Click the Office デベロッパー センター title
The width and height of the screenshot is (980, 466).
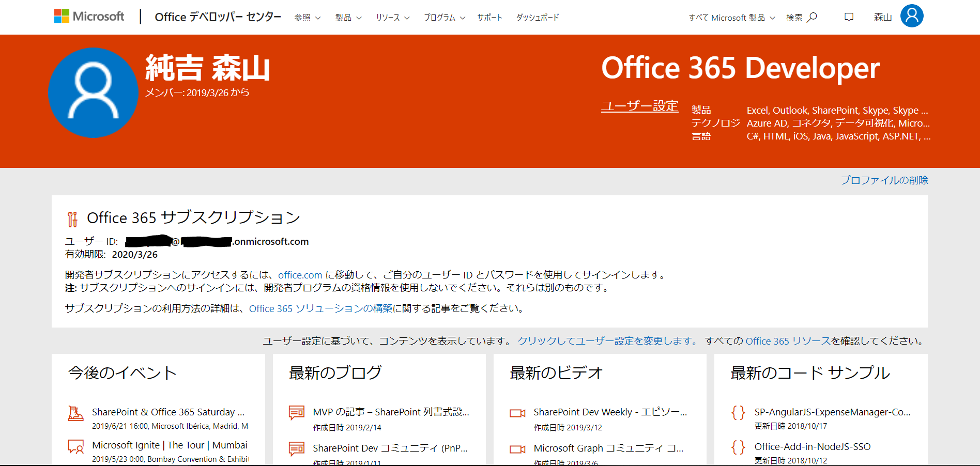(x=218, y=17)
